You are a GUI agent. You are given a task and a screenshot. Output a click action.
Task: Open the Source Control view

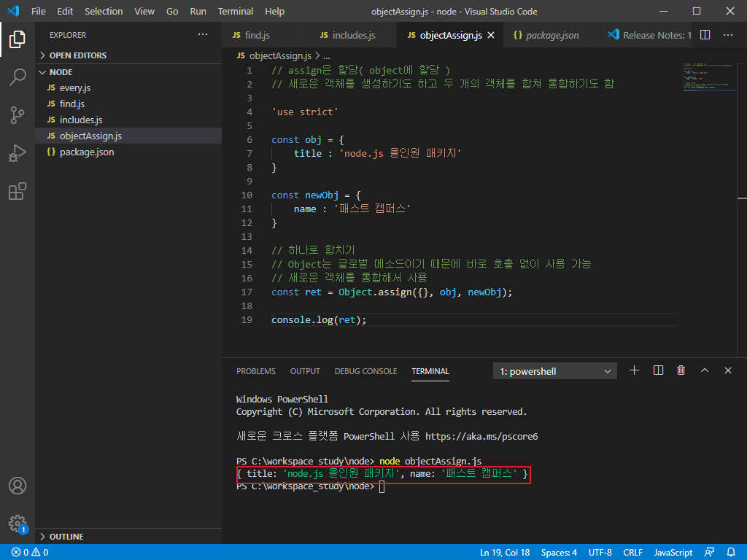point(18,114)
